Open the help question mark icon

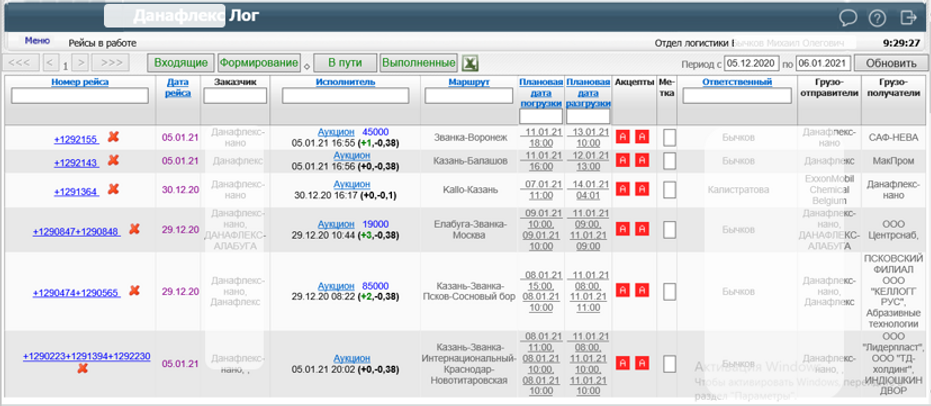pyautogui.click(x=877, y=18)
